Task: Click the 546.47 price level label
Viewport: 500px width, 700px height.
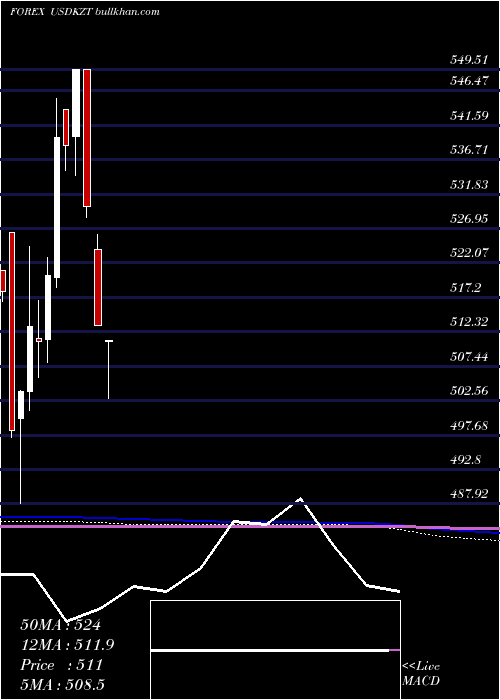Action: tap(469, 81)
